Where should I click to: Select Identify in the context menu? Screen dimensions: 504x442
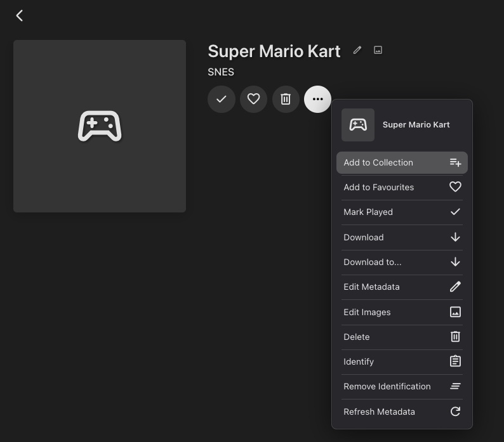coord(402,361)
